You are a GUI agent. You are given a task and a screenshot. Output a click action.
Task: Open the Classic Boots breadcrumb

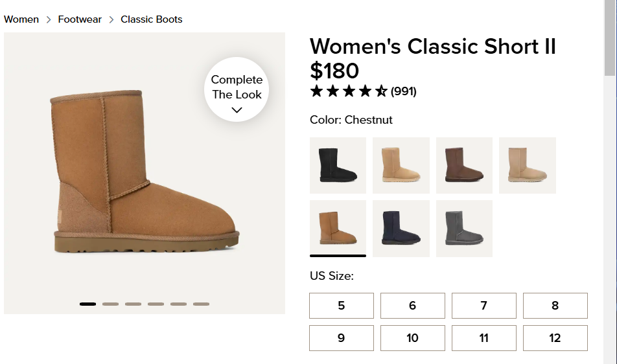coord(152,19)
